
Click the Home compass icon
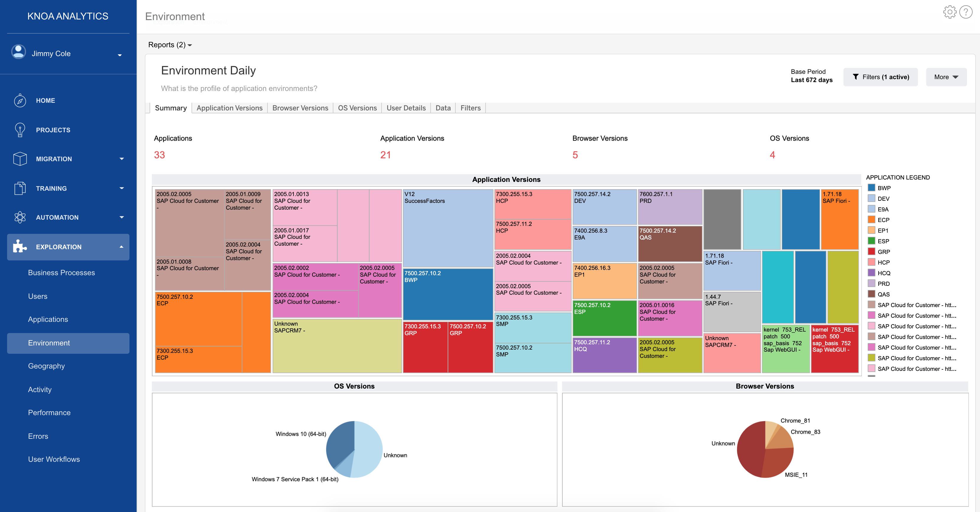(20, 100)
